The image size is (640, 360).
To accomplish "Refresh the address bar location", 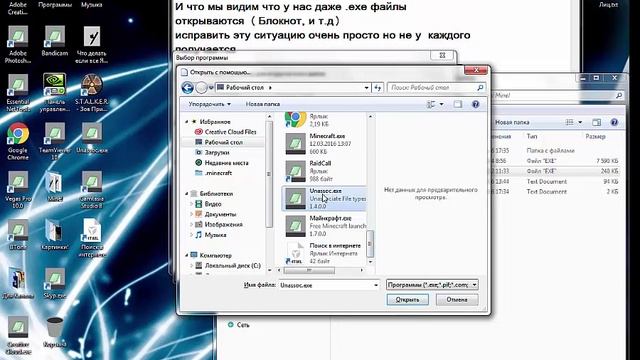I will click(378, 88).
